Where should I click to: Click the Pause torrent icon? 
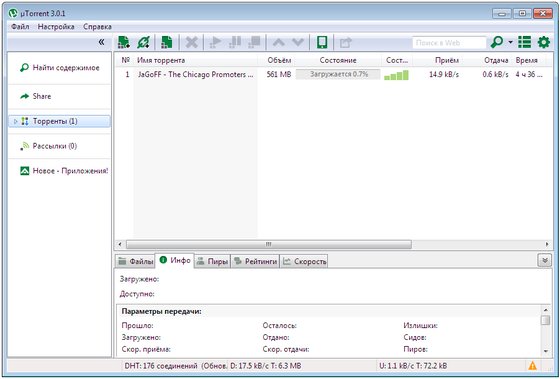tap(235, 43)
